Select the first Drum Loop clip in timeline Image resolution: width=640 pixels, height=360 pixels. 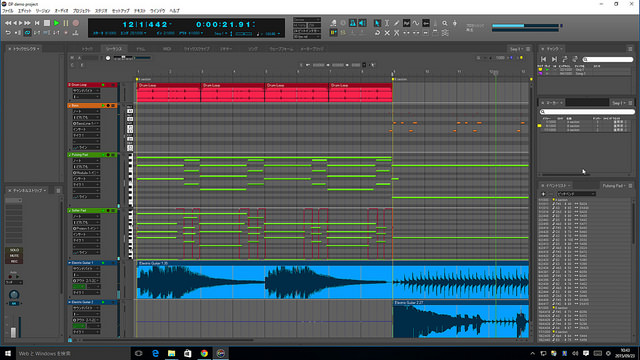[169, 93]
